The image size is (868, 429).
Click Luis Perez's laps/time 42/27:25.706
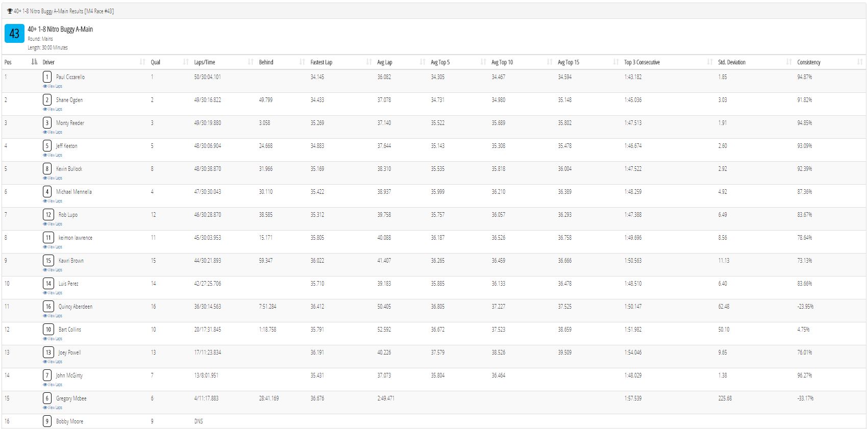pos(208,284)
